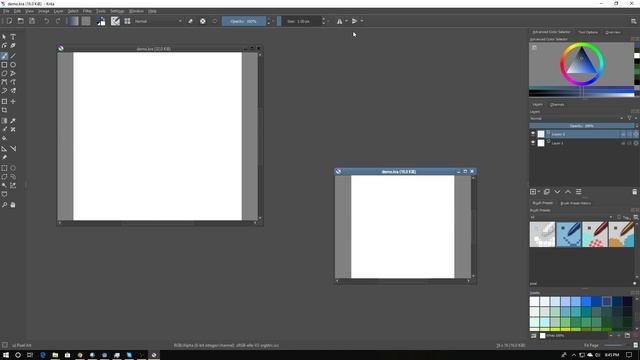Toggle horizontal mirror tool
The width and height of the screenshot is (640, 360).
click(340, 21)
